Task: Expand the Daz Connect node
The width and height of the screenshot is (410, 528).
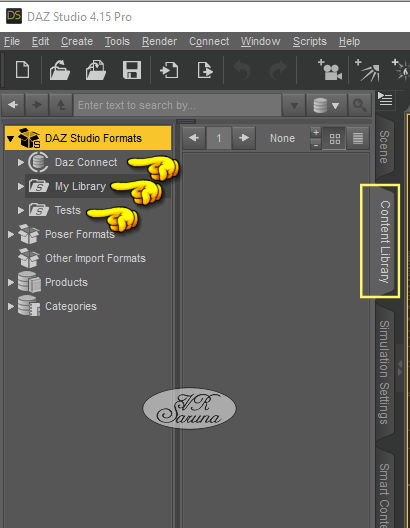Action: (21, 162)
